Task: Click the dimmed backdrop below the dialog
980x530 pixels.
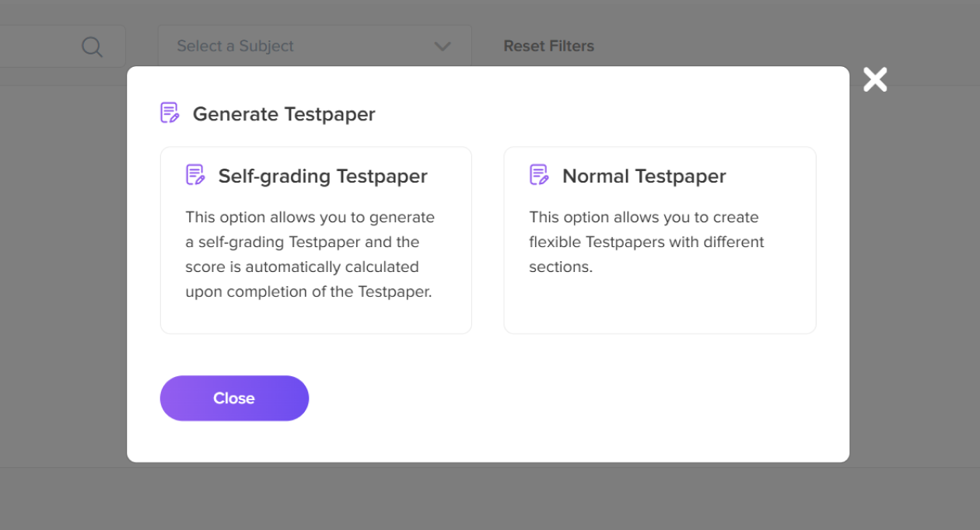Action: (490, 497)
